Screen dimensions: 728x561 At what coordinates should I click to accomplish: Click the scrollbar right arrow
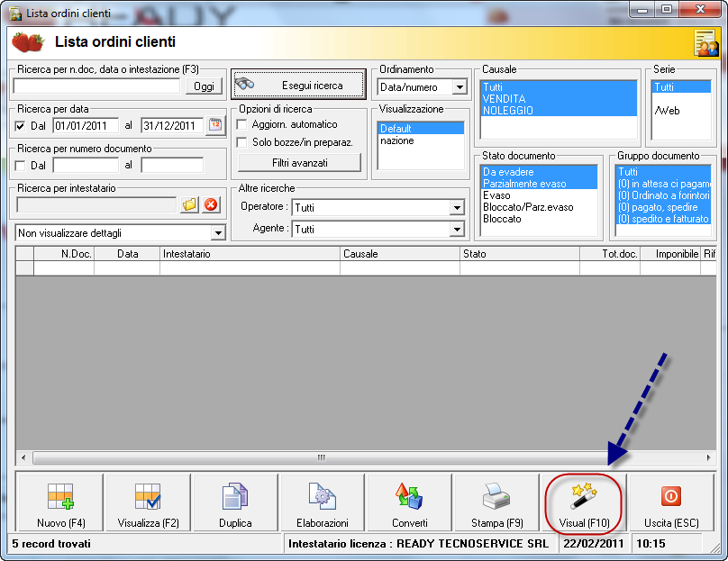[708, 458]
